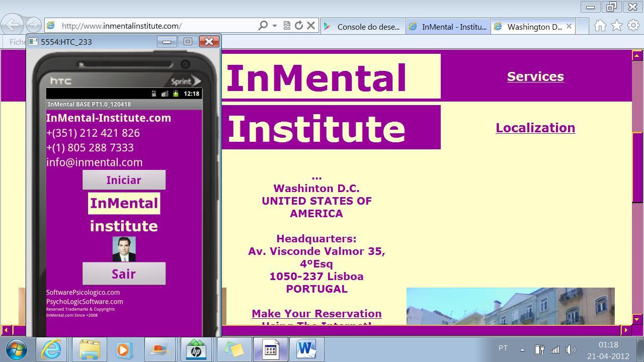Switch to Console do dese... tab
This screenshot has height=362, width=644.
pos(363,27)
